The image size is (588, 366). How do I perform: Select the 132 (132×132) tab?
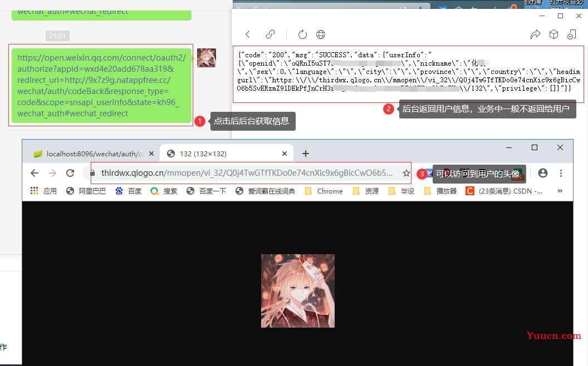click(x=227, y=154)
